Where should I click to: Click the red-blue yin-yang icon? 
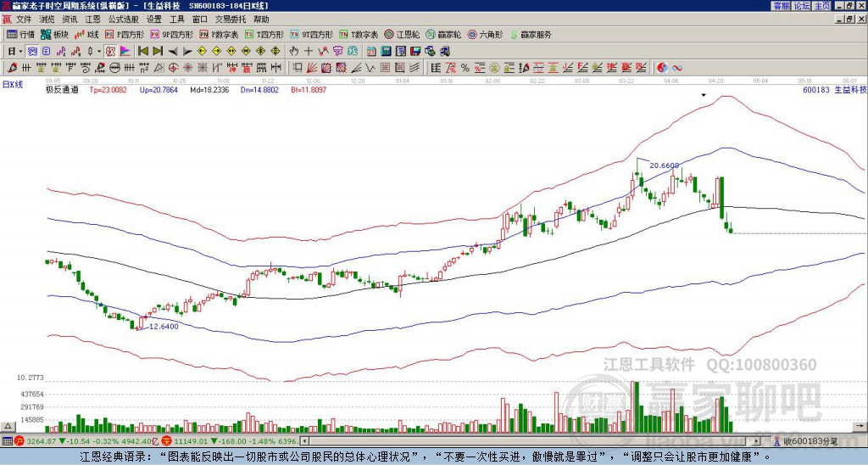point(662,68)
